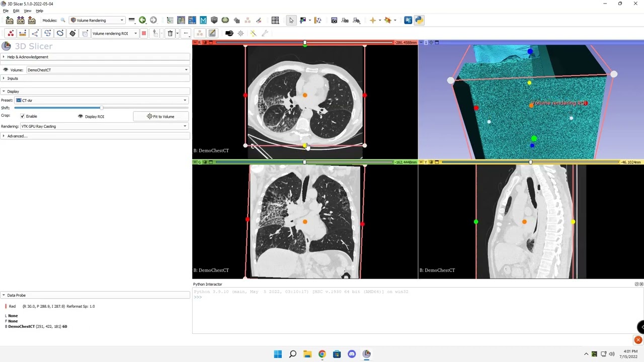Create a point list markup

coord(11,33)
